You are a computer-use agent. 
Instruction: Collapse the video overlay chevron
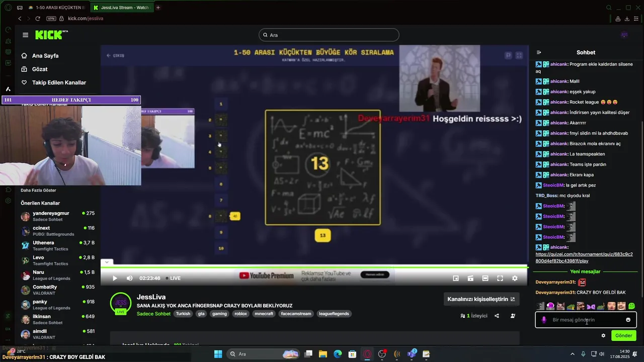tap(107, 262)
